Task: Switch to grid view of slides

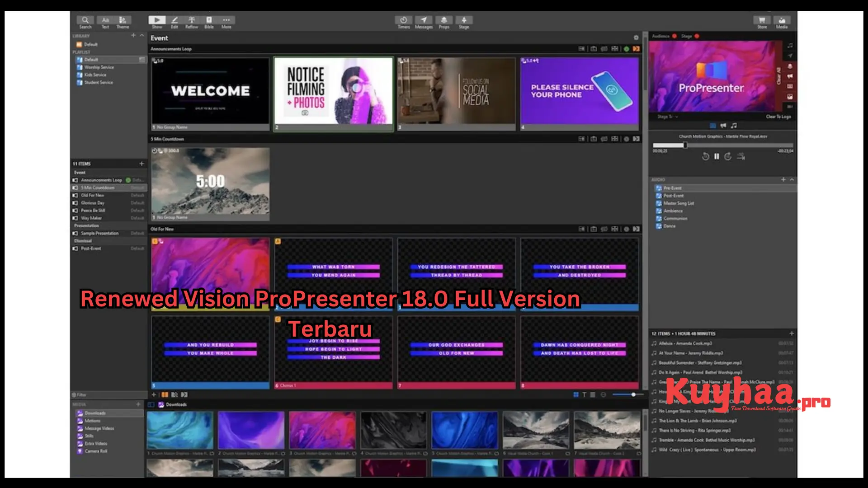Action: (576, 395)
